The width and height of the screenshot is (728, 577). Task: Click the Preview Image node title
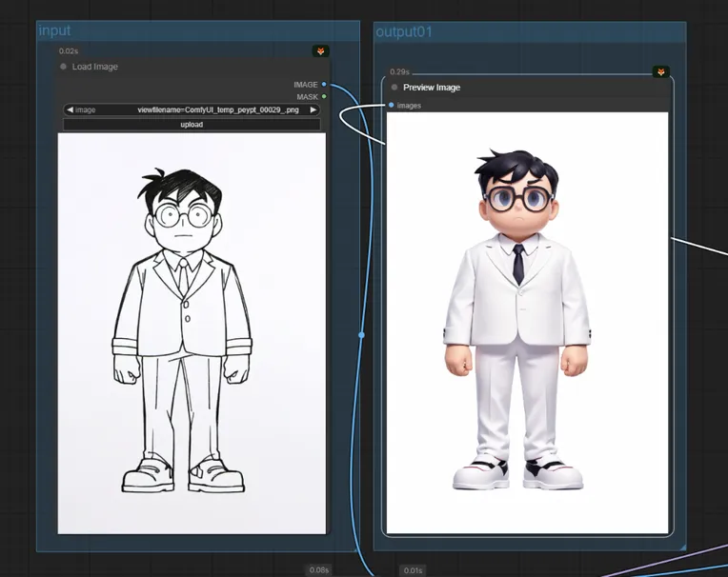tap(432, 88)
